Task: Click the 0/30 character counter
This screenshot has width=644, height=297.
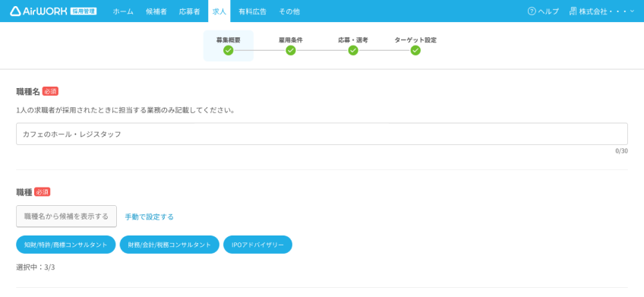Action: coord(621,150)
